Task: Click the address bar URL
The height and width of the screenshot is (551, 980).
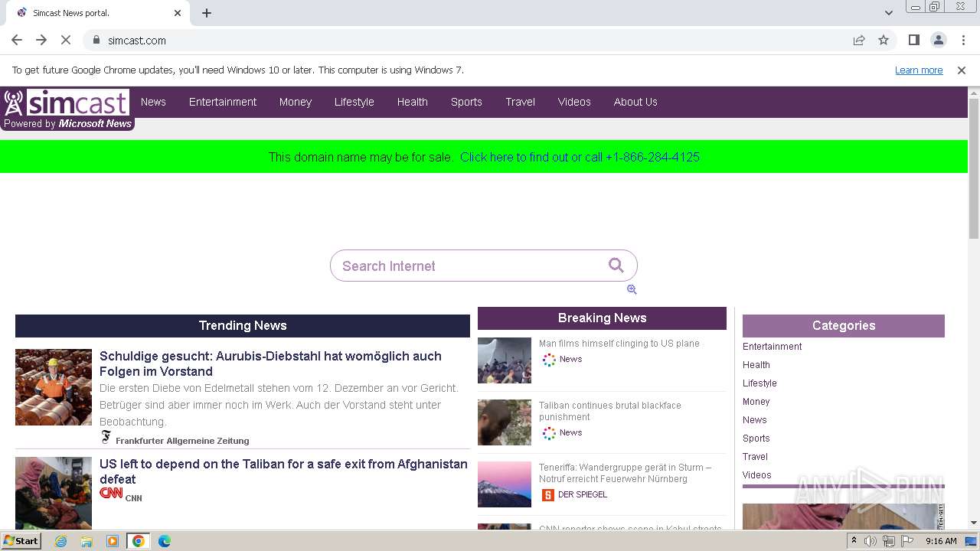Action: tap(137, 40)
